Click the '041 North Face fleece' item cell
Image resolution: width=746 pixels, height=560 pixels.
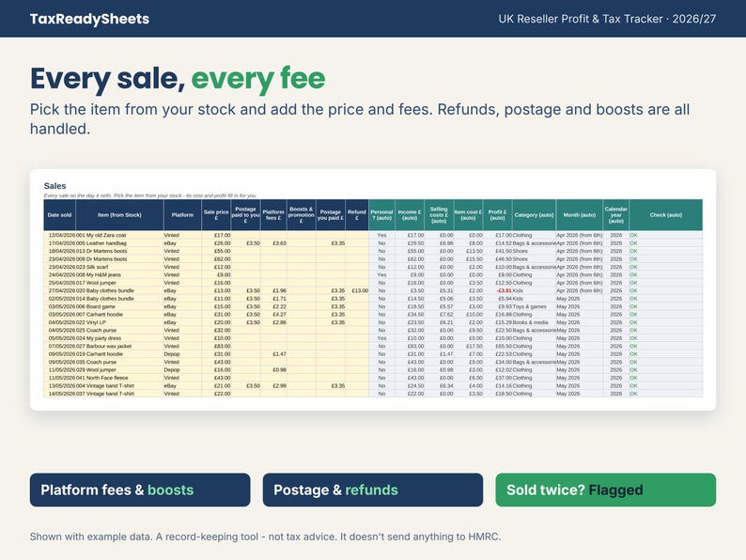coord(119,378)
